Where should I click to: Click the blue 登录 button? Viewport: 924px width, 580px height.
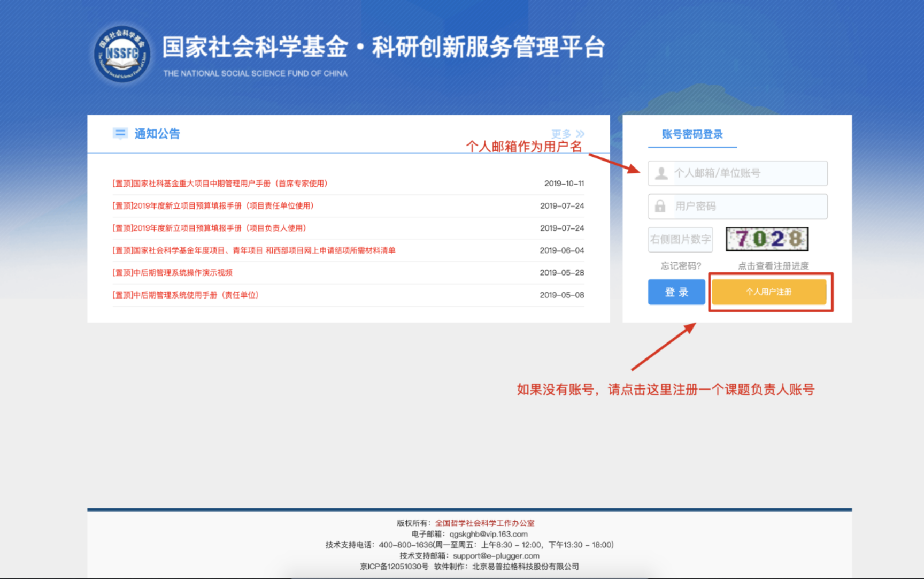pyautogui.click(x=676, y=292)
